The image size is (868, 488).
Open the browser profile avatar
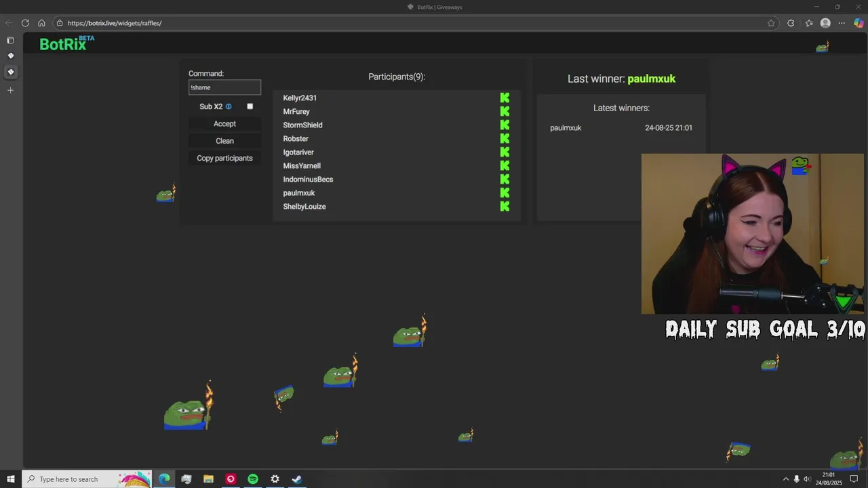click(825, 23)
